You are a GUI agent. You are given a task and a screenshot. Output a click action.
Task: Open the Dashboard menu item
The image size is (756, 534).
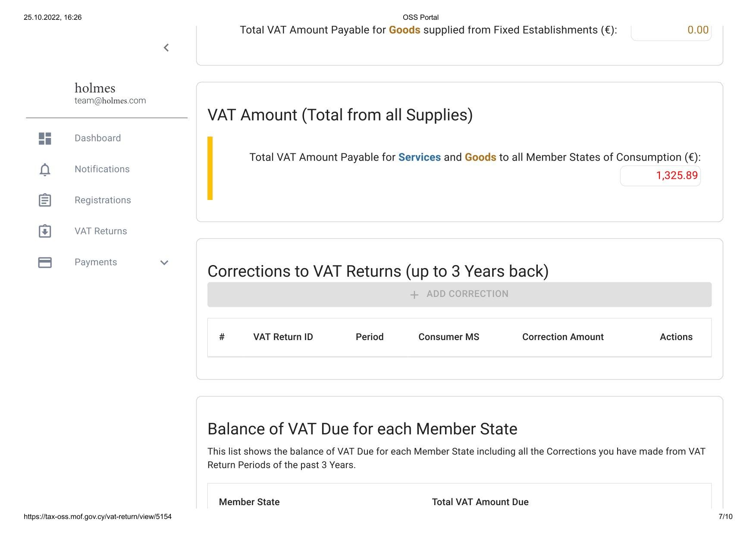point(97,138)
